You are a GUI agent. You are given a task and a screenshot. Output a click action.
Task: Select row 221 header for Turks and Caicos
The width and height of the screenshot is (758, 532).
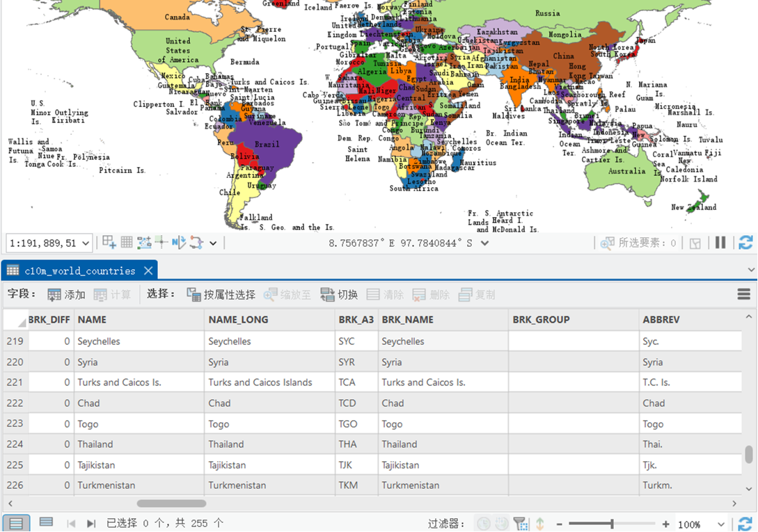coord(15,382)
